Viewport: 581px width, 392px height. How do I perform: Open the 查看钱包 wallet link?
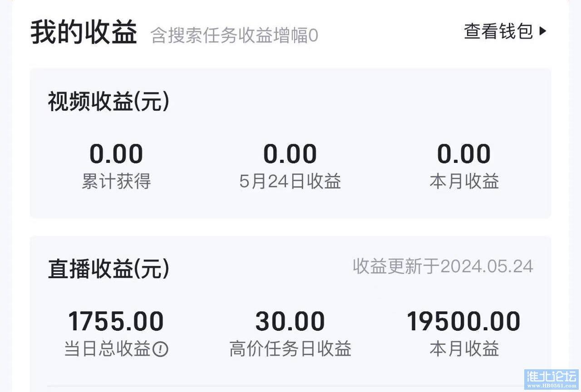click(498, 31)
